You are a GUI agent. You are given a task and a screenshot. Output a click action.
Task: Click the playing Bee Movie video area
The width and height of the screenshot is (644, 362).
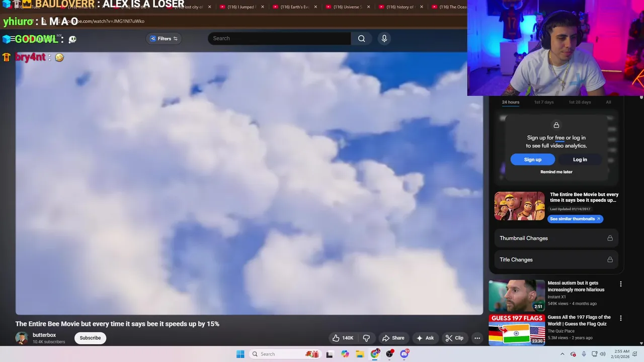click(249, 184)
